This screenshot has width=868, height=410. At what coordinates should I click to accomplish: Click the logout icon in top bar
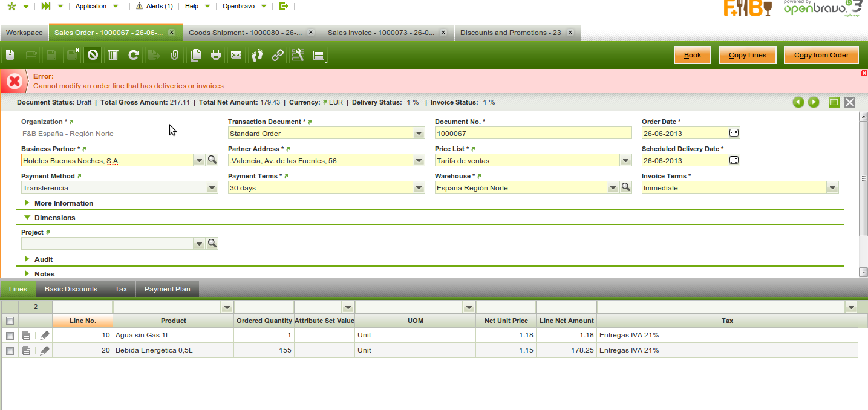pyautogui.click(x=284, y=6)
